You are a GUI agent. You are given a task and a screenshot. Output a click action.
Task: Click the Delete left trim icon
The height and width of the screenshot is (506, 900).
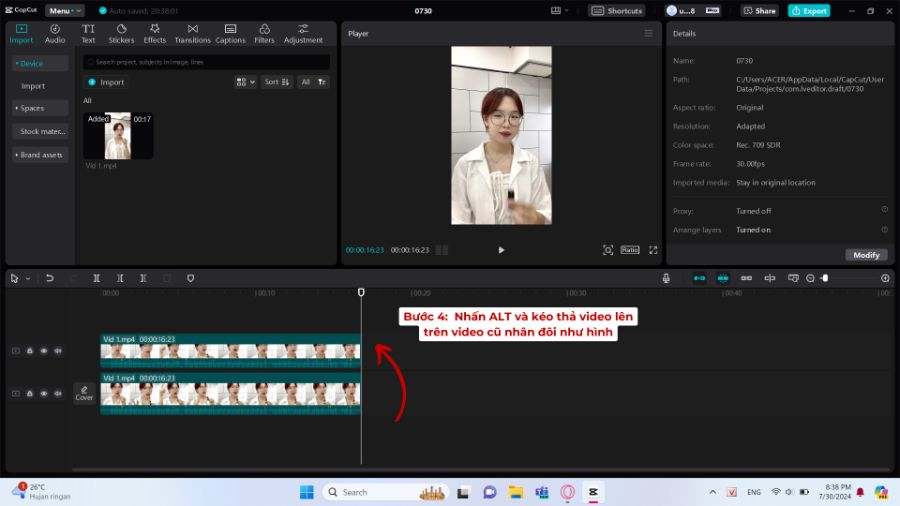pyautogui.click(x=120, y=278)
